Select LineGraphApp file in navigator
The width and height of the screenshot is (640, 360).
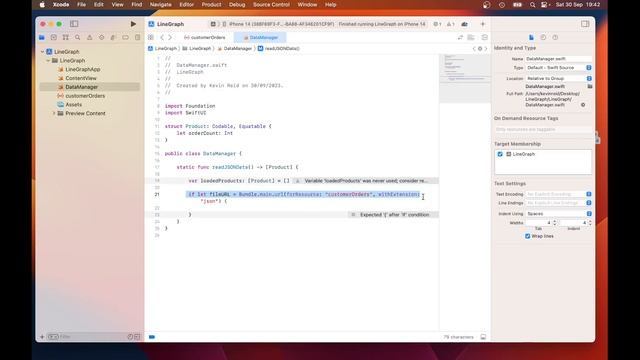tap(82, 69)
